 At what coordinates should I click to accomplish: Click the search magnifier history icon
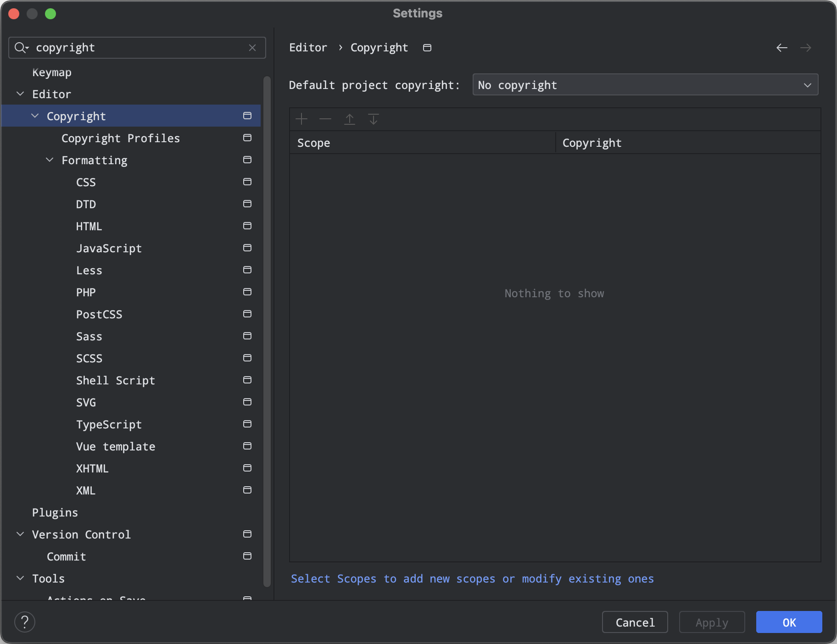tap(21, 48)
